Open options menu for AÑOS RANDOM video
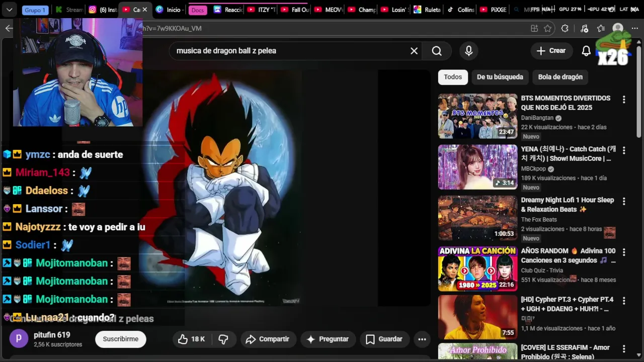The image size is (644, 362). pyautogui.click(x=624, y=252)
